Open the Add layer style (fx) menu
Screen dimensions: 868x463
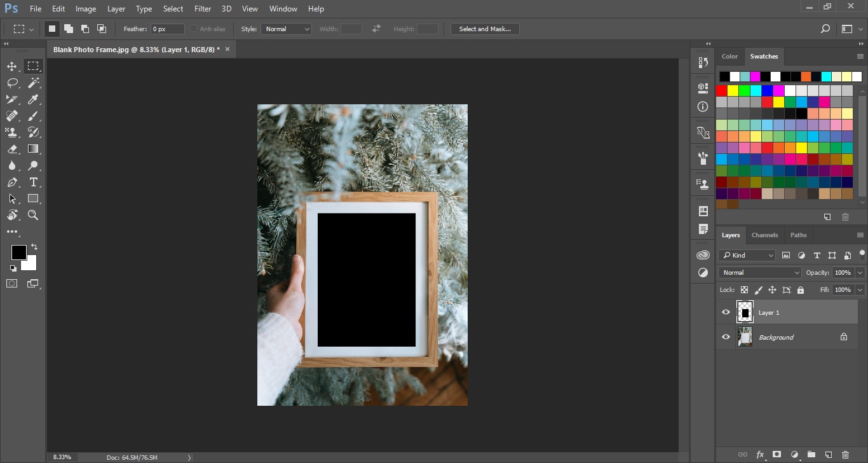pos(760,455)
